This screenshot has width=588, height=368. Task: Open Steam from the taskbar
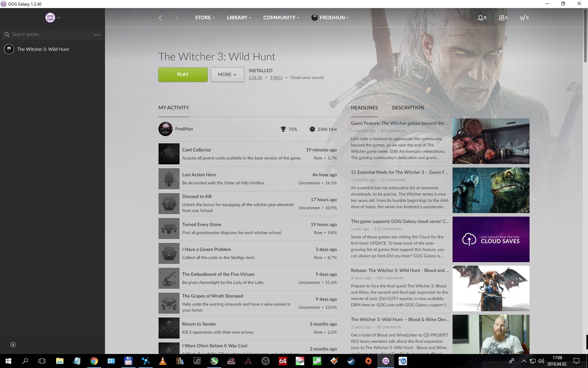point(351,361)
